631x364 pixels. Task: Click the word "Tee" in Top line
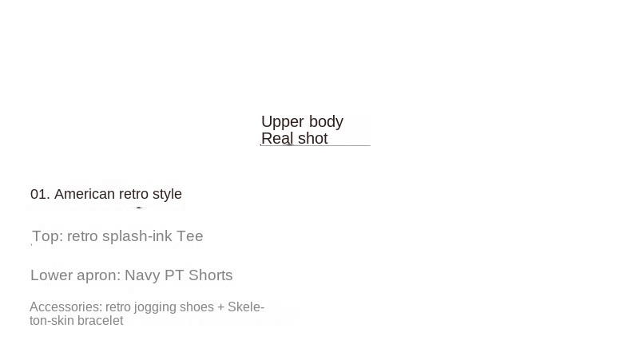coord(190,236)
